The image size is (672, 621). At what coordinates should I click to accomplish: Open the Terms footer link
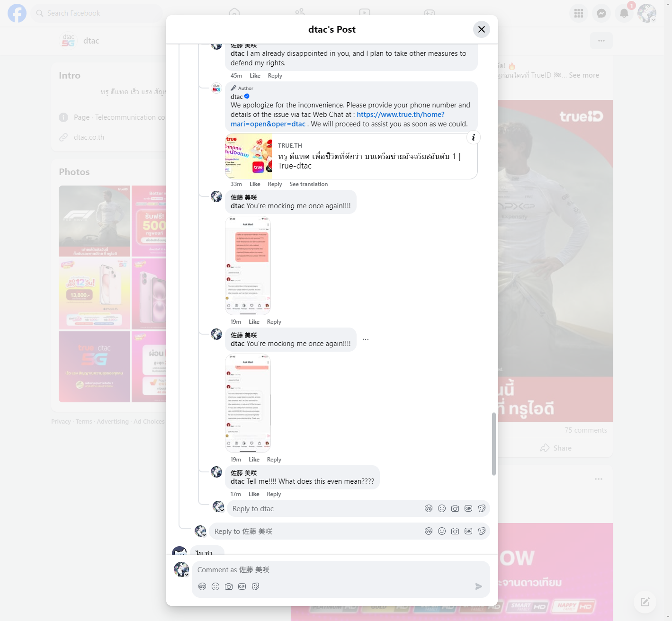pyautogui.click(x=84, y=422)
